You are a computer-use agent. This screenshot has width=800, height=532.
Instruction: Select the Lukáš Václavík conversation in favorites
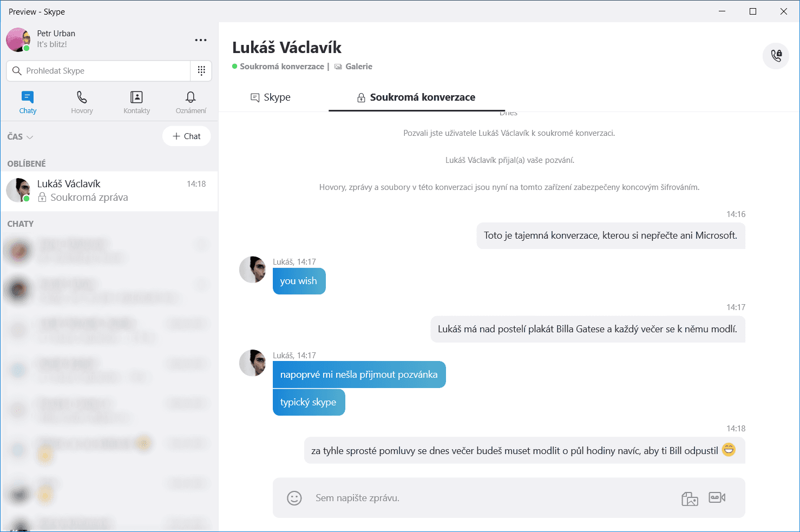tap(108, 191)
